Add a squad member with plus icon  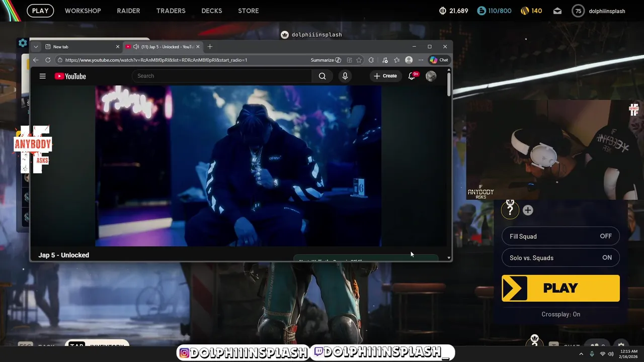528,210
